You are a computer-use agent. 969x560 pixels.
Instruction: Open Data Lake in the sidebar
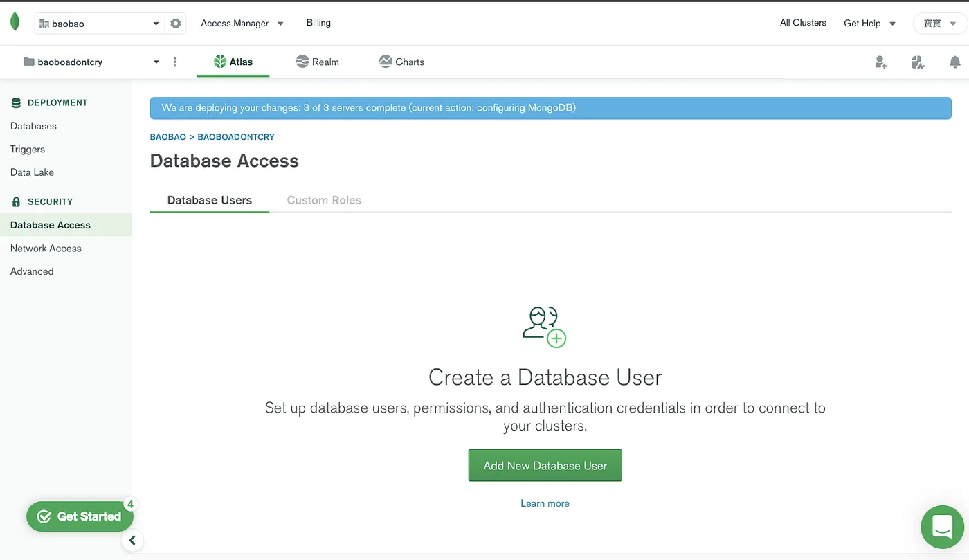[32, 172]
